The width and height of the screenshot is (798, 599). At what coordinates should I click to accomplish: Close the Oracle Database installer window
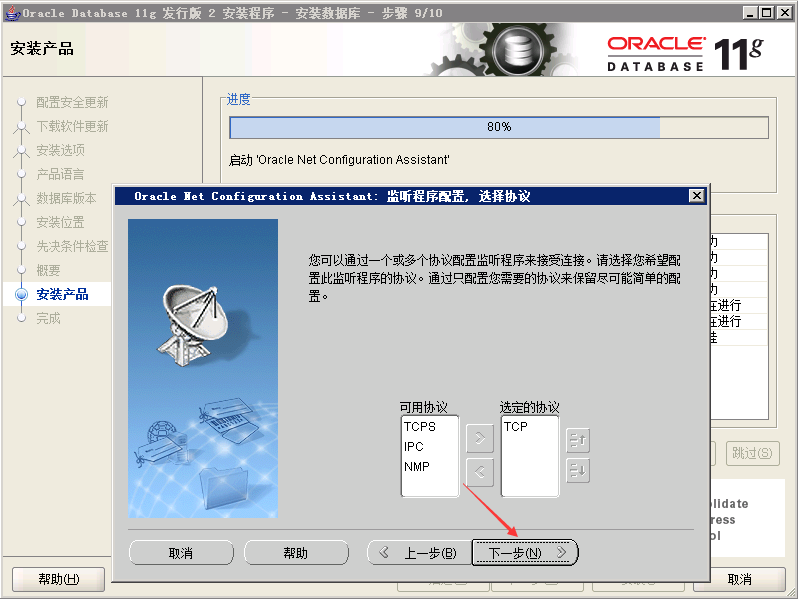(x=785, y=13)
